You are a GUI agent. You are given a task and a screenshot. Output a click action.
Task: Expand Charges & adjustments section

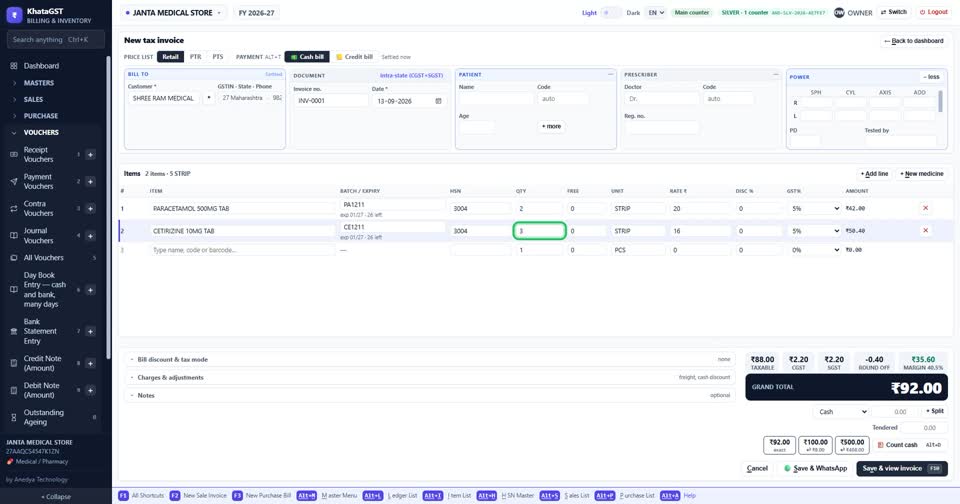click(x=430, y=377)
